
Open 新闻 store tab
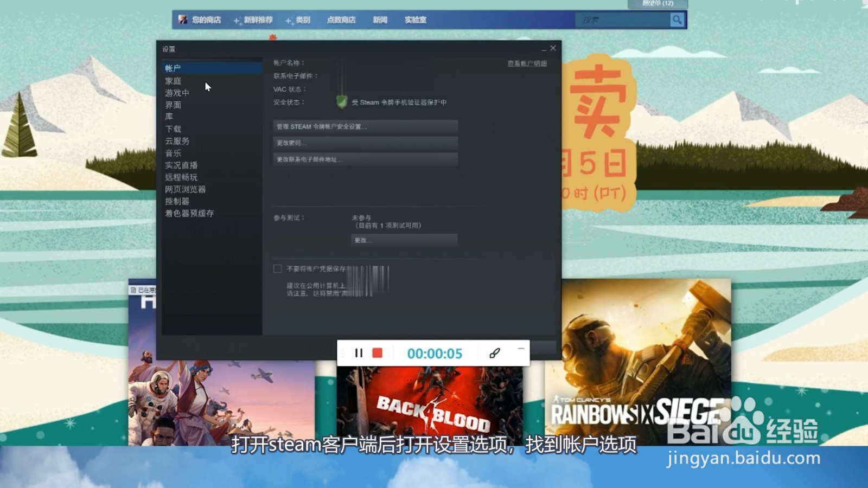point(380,20)
